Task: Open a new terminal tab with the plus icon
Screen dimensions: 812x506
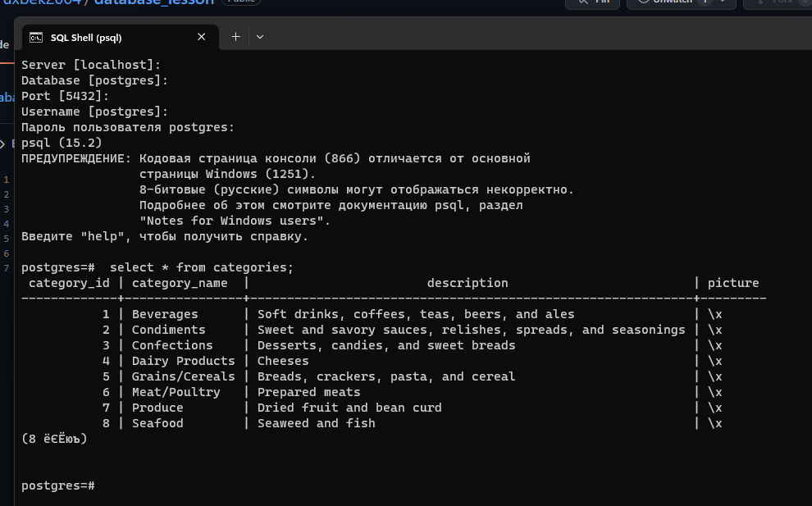Action: click(x=235, y=37)
